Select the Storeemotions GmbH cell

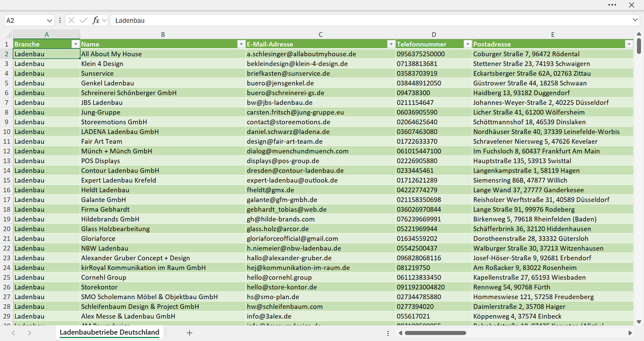[x=163, y=122]
